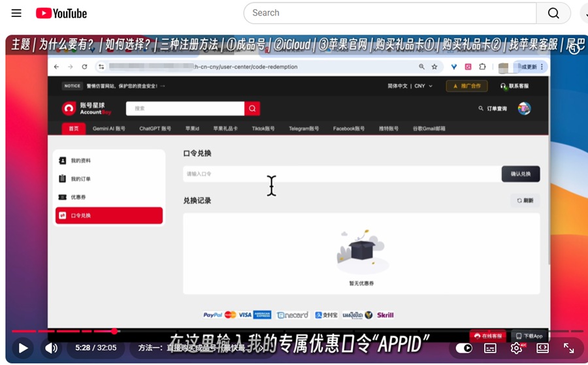Open 我的资料 in sidebar
The image size is (588, 365).
(x=108, y=161)
